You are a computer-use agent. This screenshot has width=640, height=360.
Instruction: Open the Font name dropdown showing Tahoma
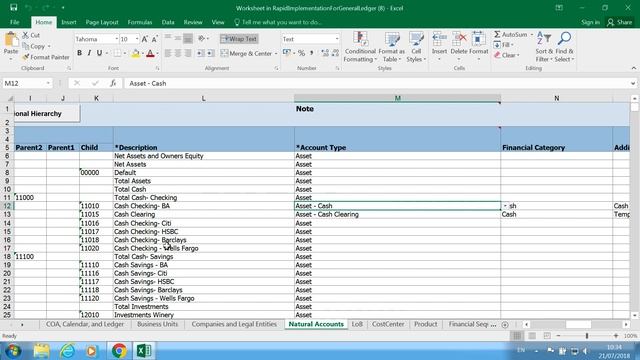coord(116,39)
